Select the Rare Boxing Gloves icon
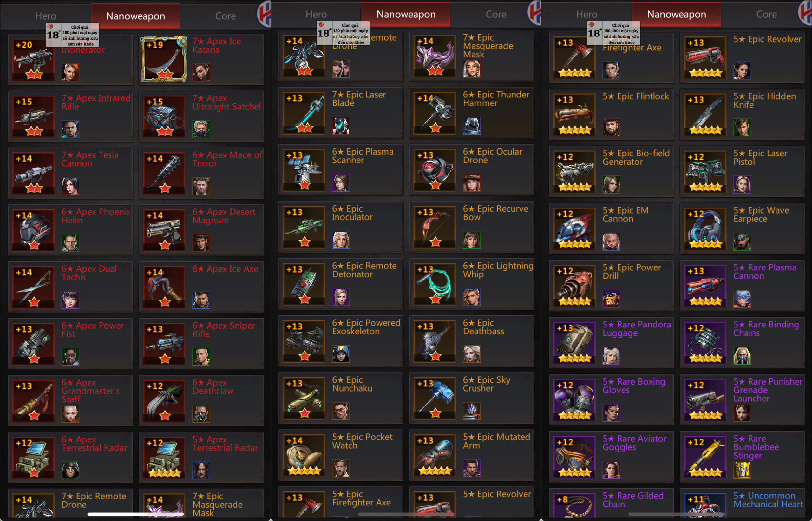 (x=574, y=399)
